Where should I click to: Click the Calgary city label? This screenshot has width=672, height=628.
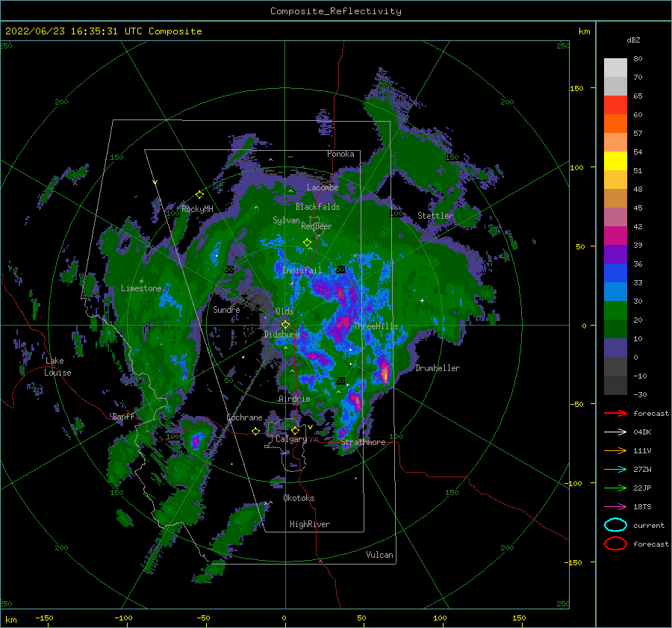[x=291, y=439]
